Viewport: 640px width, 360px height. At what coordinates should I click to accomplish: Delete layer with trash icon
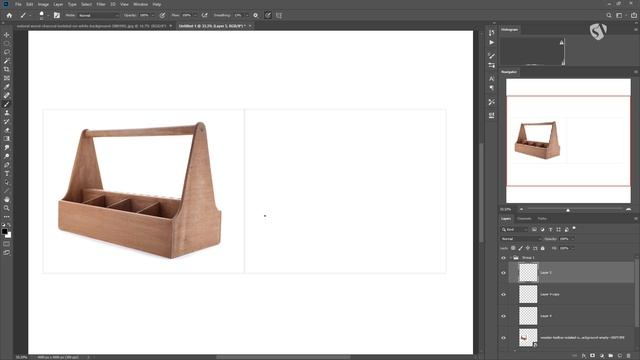coord(629,356)
